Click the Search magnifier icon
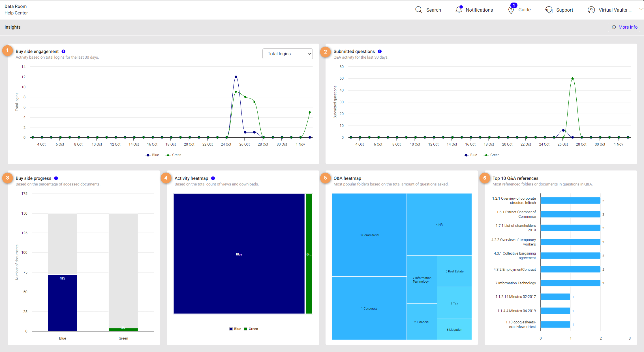Viewport: 644px width, 352px height. tap(419, 10)
